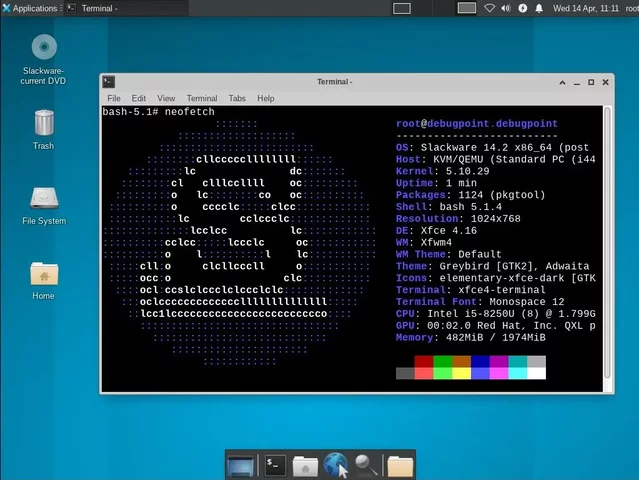The image size is (639, 480).
Task: Click the Terminal vertical scrollbar
Action: point(607,242)
